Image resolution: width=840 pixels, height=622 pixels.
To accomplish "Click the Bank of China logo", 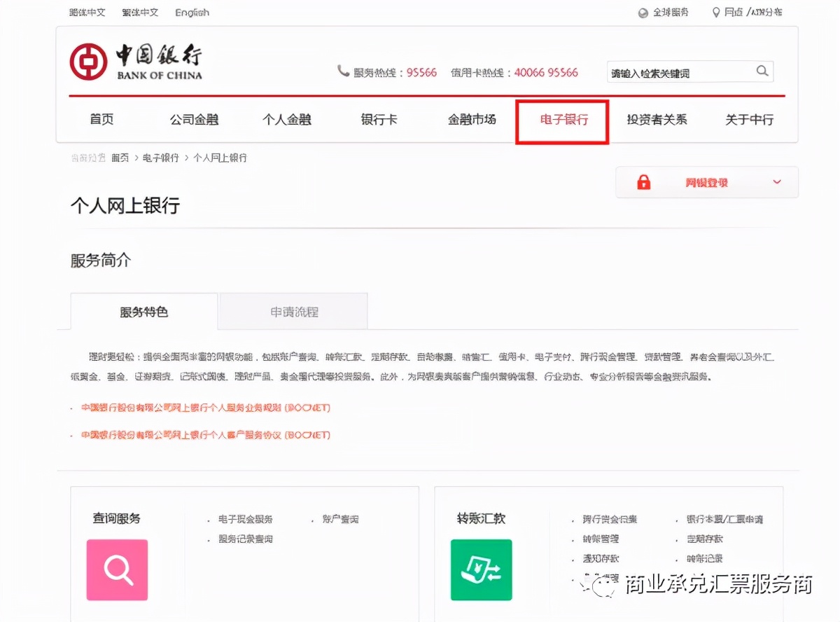I will pyautogui.click(x=134, y=60).
